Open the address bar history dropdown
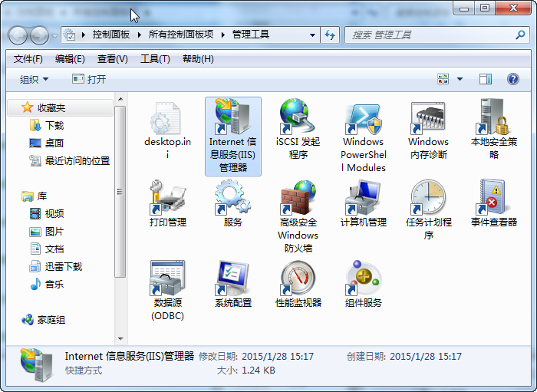537x392 pixels. pyautogui.click(x=312, y=35)
